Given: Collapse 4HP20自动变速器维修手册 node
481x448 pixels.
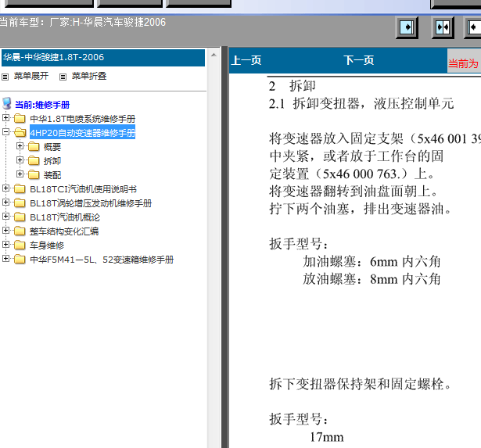Looking at the screenshot, I should click(x=5, y=132).
